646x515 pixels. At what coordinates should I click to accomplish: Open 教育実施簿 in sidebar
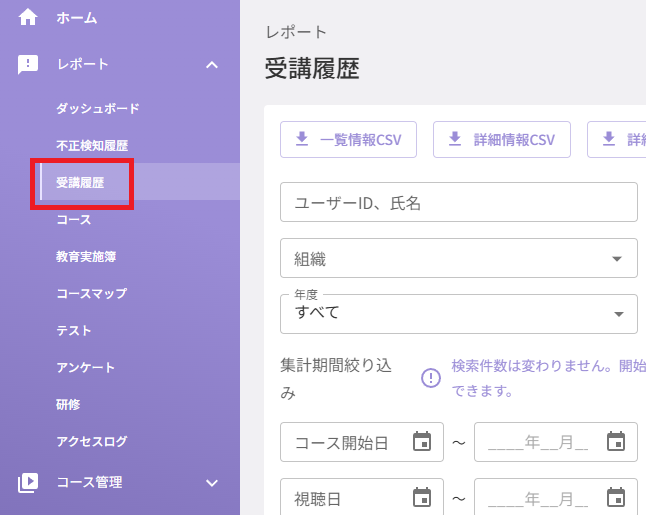tap(86, 256)
